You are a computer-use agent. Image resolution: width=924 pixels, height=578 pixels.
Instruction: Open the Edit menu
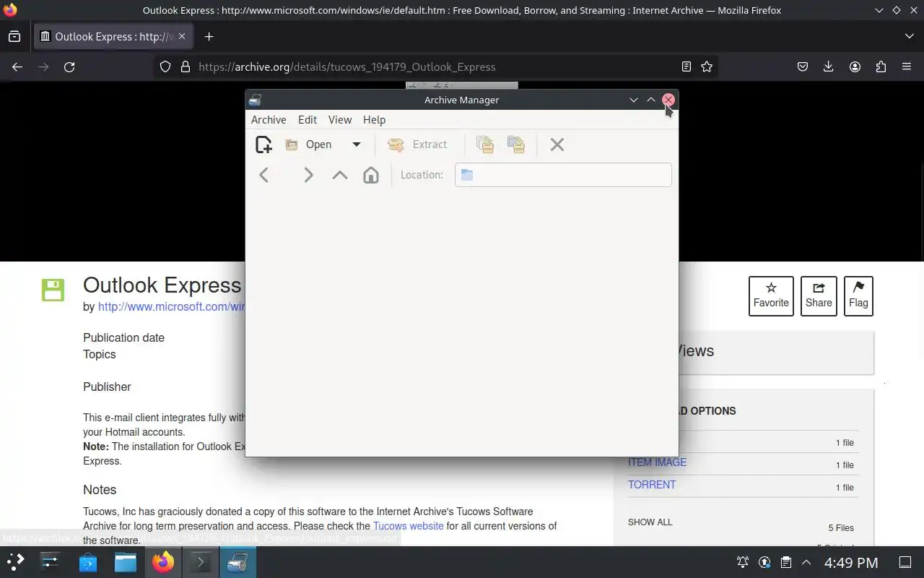[308, 120]
